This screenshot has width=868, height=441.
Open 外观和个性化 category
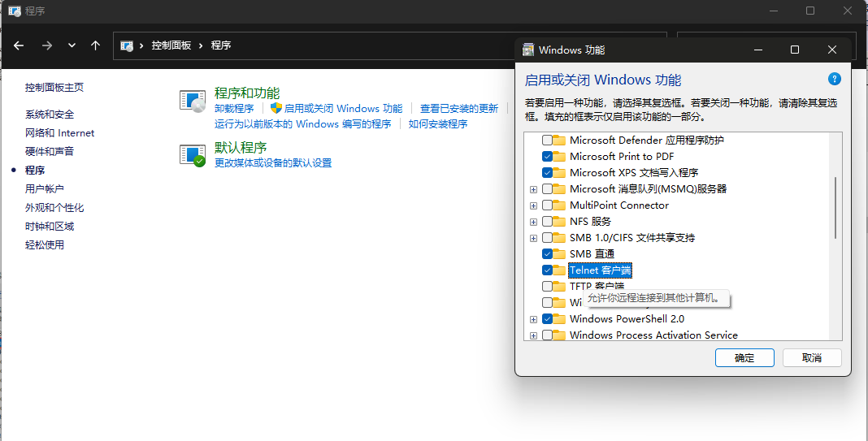tap(54, 207)
